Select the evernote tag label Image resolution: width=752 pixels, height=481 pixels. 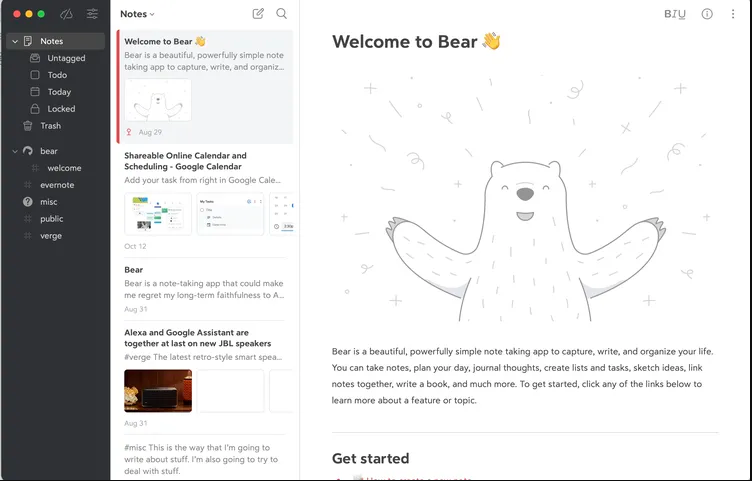click(57, 185)
